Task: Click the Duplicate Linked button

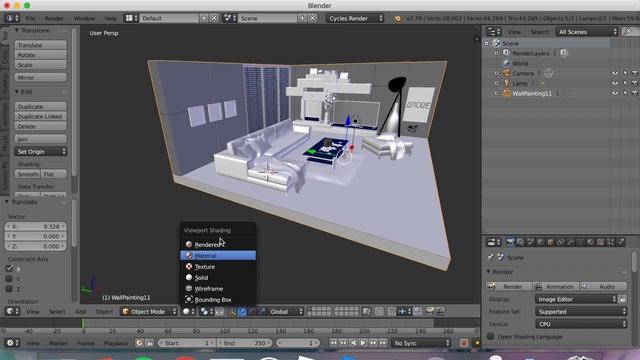Action: [x=40, y=116]
